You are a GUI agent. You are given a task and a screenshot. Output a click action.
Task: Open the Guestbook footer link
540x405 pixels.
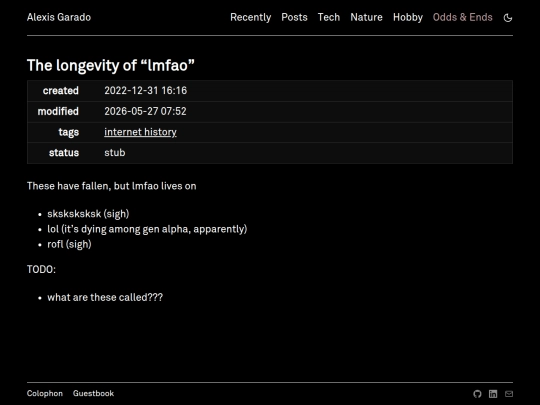[x=93, y=394]
